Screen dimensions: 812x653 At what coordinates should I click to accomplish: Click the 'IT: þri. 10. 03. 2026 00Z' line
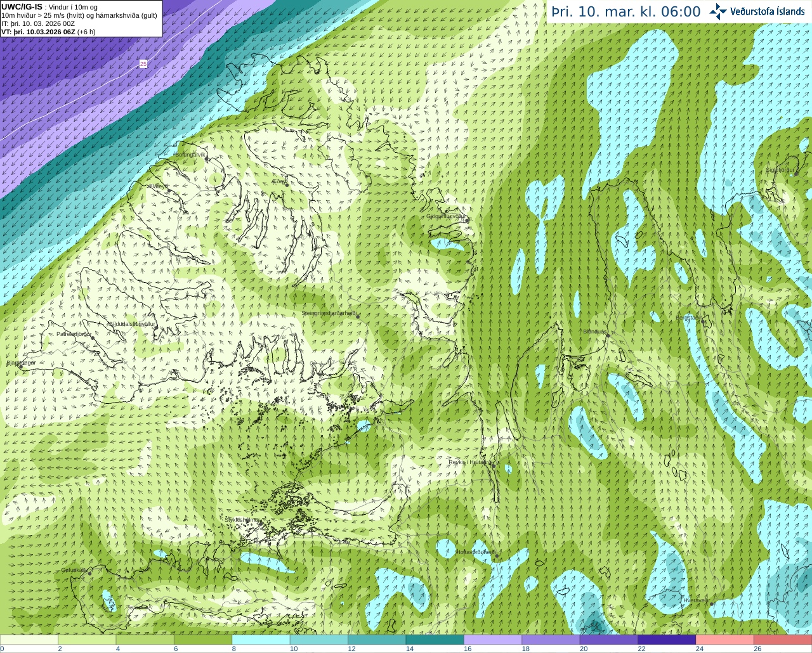click(x=38, y=23)
